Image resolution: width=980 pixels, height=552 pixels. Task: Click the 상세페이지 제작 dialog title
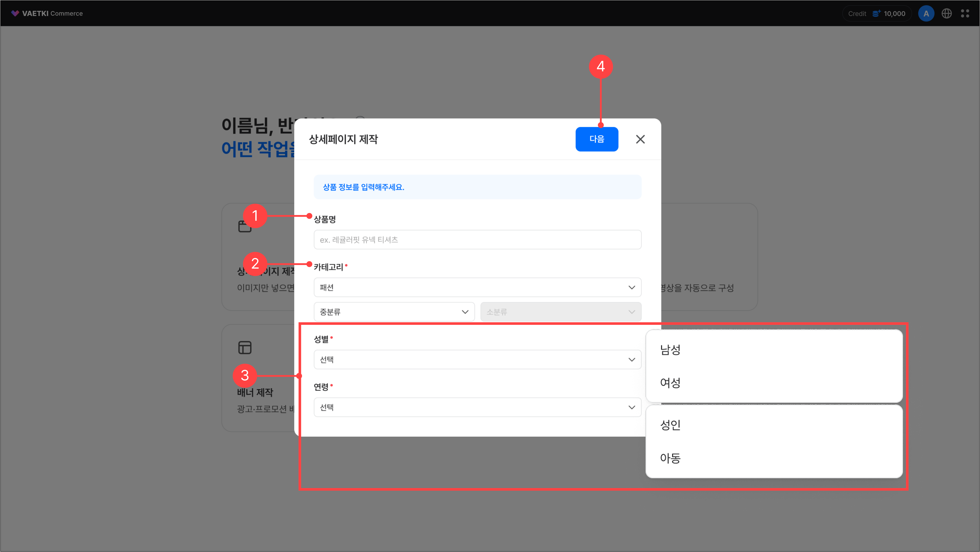(343, 139)
